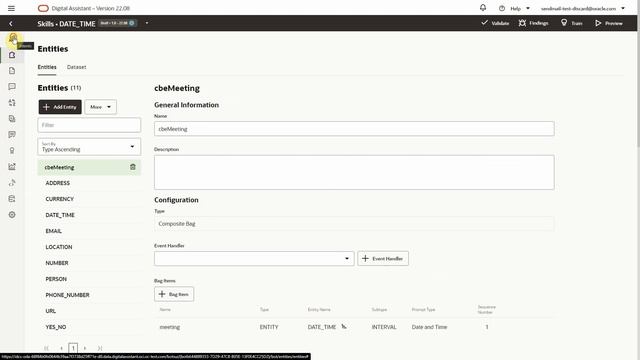Open the Settings gear sidebar icon
Screen dimensions: 640x360
[12, 215]
